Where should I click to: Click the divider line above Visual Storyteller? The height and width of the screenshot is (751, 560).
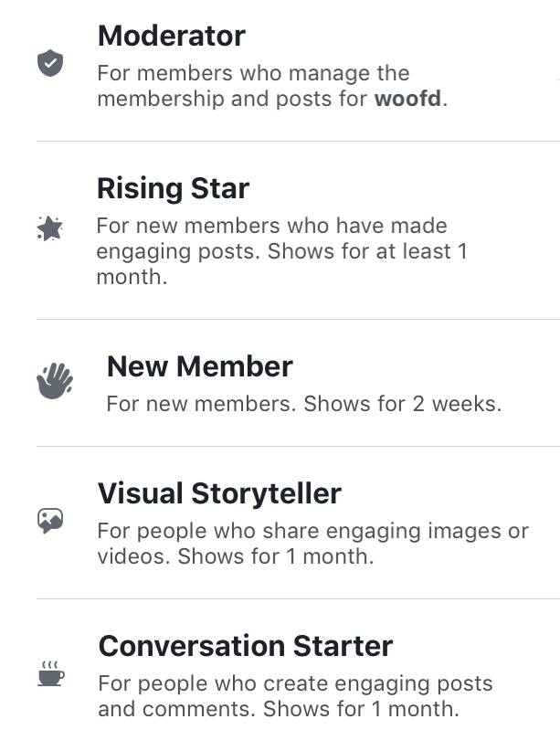point(298,447)
